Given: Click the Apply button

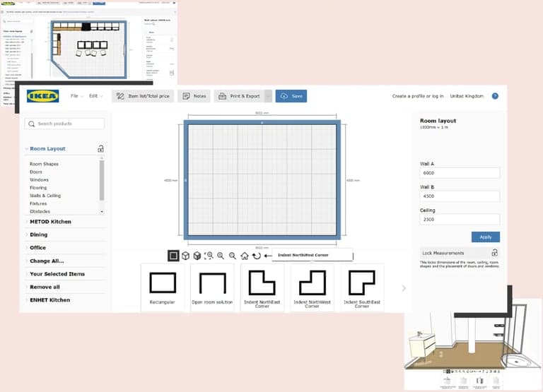Looking at the screenshot, I should 486,237.
